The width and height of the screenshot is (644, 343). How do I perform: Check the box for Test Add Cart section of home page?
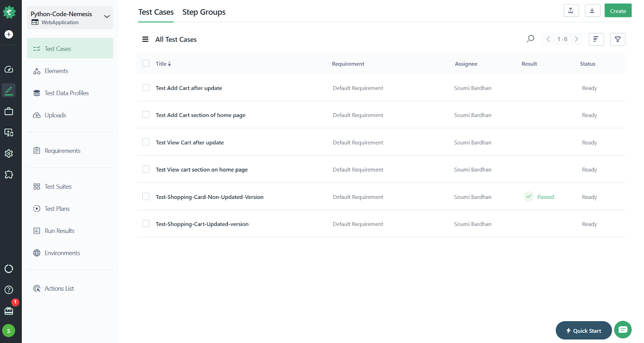pos(146,115)
